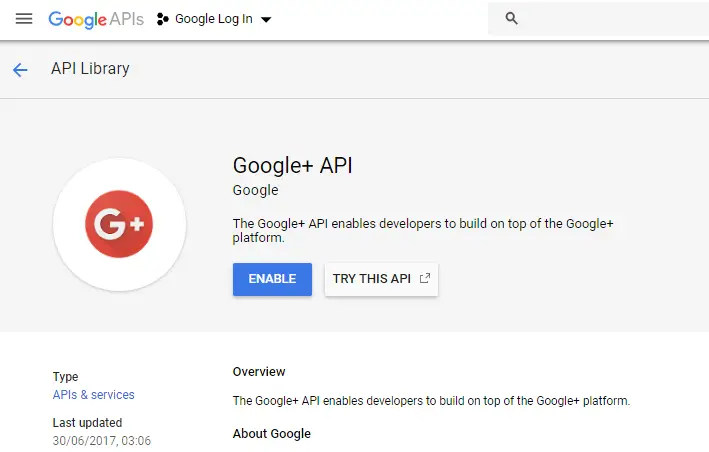Expand the Google Log In project dropdown
Screen dimensions: 709x452
pyautogui.click(x=266, y=19)
